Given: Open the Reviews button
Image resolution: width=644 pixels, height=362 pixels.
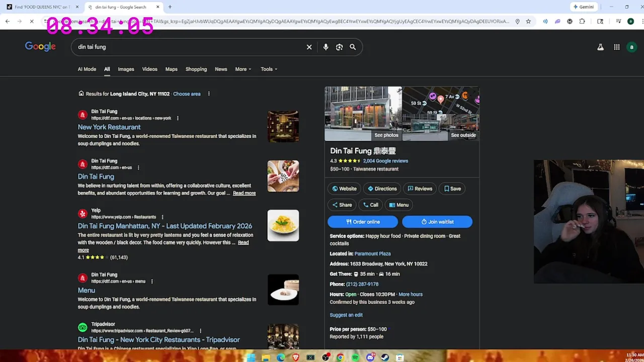Looking at the screenshot, I should (420, 189).
